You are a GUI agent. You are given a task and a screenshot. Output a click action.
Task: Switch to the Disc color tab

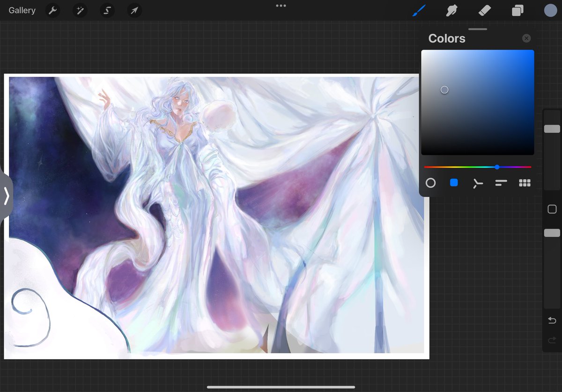(430, 183)
